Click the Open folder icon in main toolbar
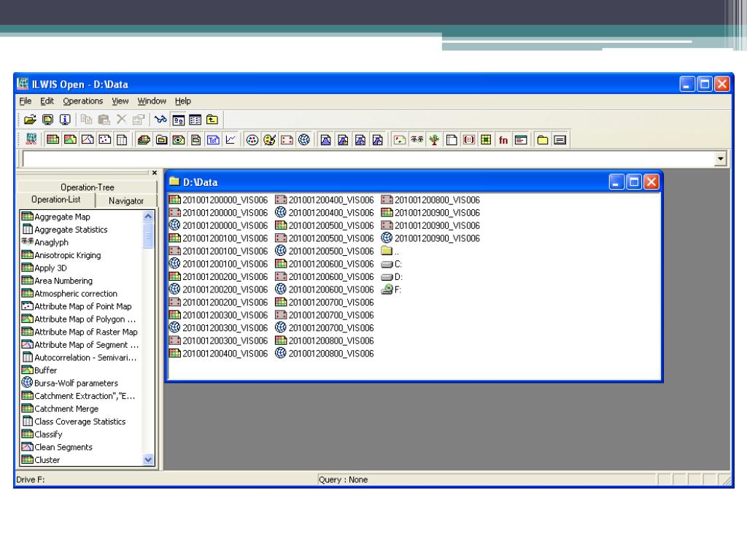 [x=30, y=120]
